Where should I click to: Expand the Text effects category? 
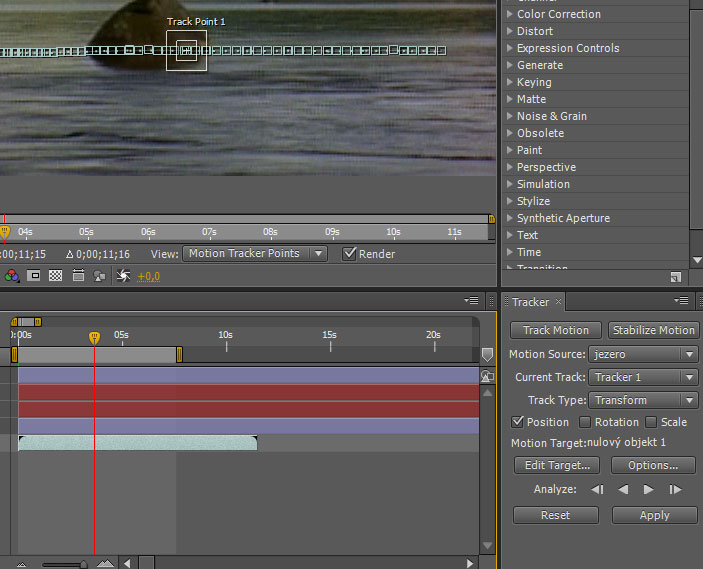[x=509, y=235]
